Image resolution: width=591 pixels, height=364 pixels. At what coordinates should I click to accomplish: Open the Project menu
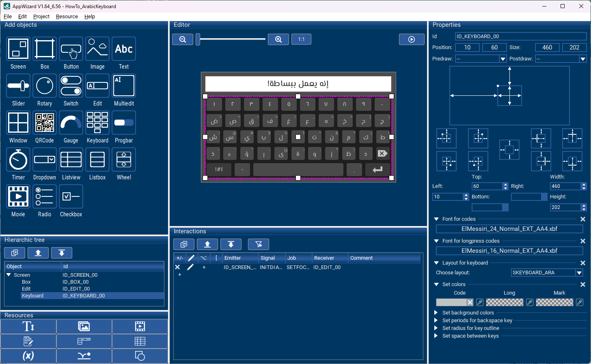tap(41, 17)
